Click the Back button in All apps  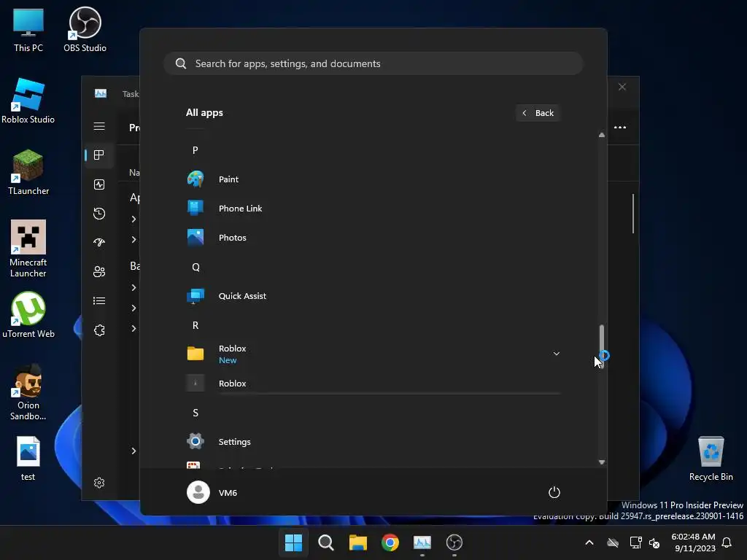pos(538,113)
